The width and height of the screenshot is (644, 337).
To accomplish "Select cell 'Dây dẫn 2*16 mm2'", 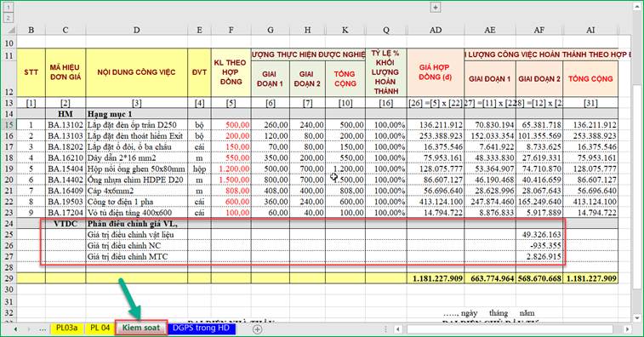I will (137, 157).
